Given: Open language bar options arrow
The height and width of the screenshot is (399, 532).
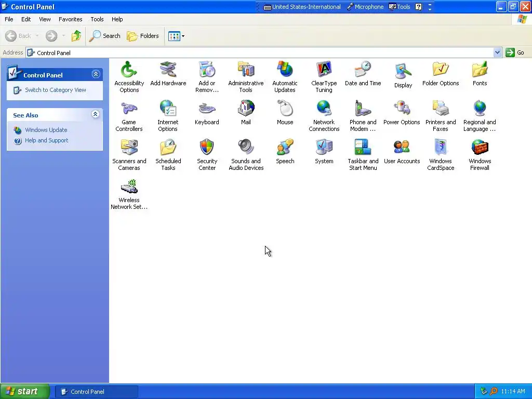Looking at the screenshot, I should [x=430, y=9].
